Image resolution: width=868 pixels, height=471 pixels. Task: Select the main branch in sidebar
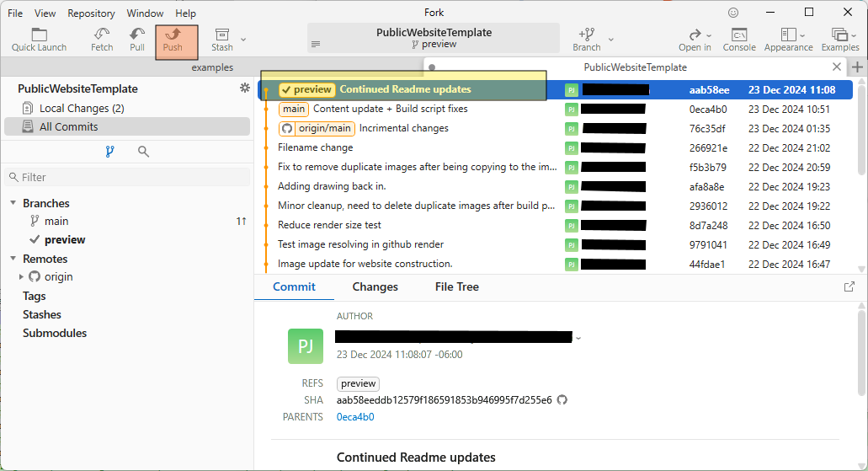coord(56,221)
